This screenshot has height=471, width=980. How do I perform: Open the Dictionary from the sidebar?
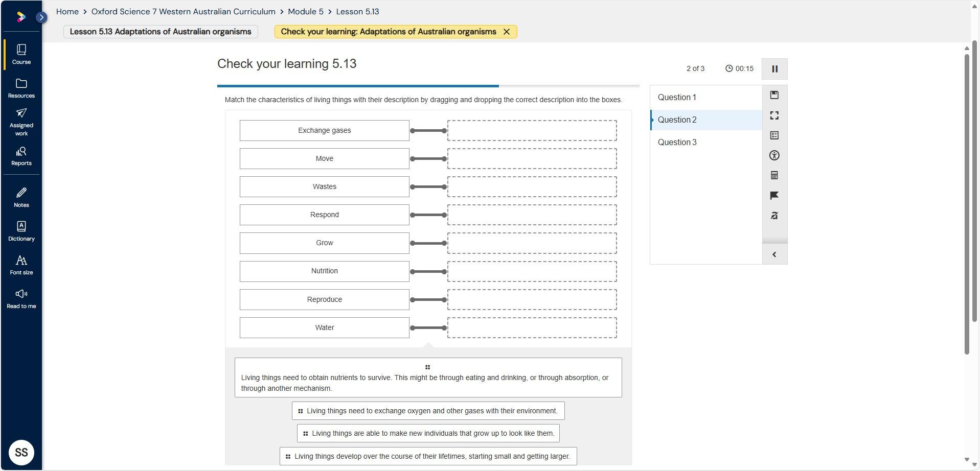tap(21, 231)
